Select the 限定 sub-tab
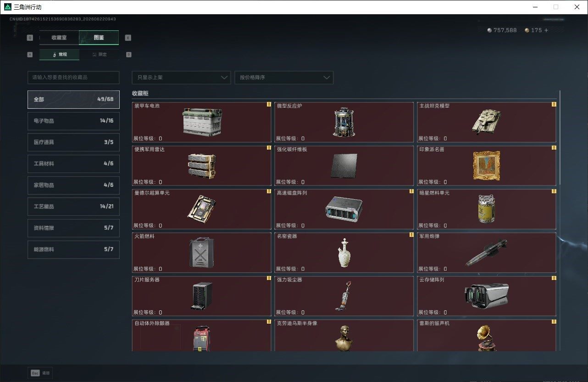Image resolution: width=588 pixels, height=382 pixels. (99, 54)
